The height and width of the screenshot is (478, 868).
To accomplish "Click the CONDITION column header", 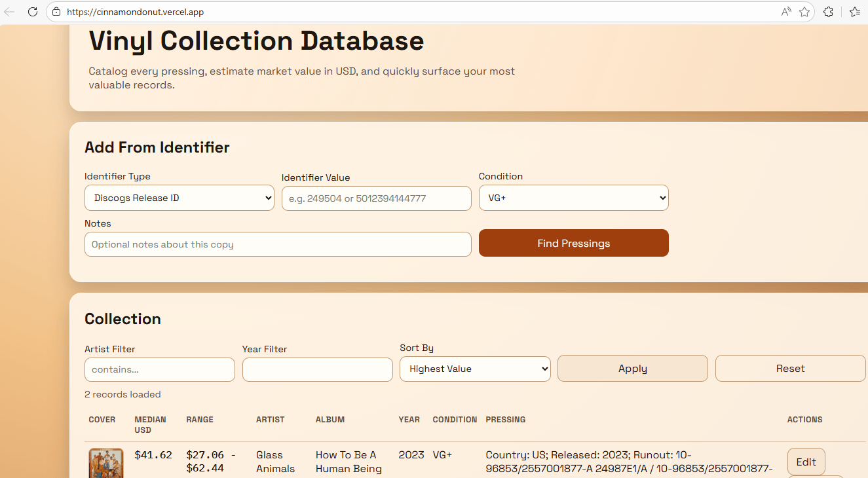I will click(455, 420).
